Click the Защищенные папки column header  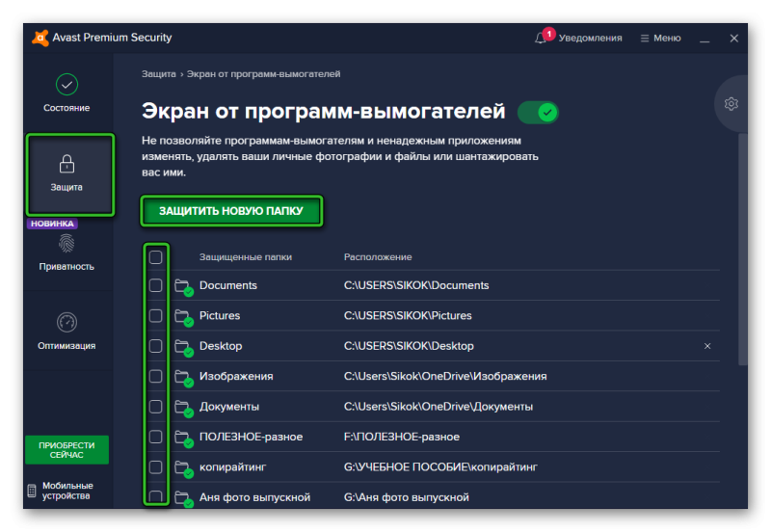(246, 257)
